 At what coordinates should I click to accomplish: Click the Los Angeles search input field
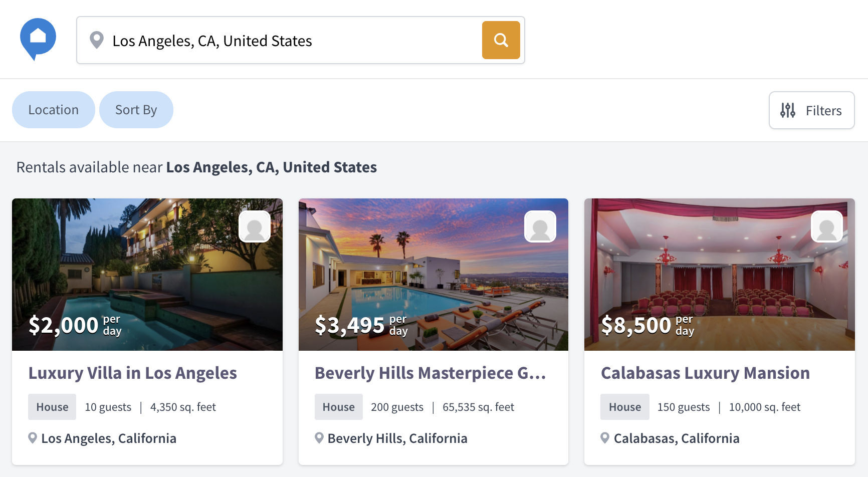point(291,41)
